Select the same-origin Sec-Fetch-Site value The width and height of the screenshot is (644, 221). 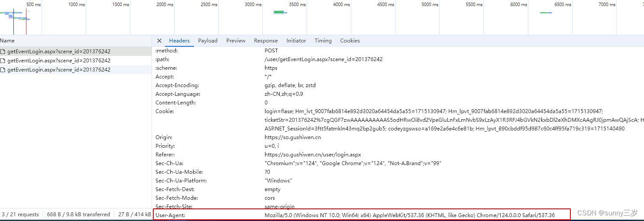pos(279,207)
